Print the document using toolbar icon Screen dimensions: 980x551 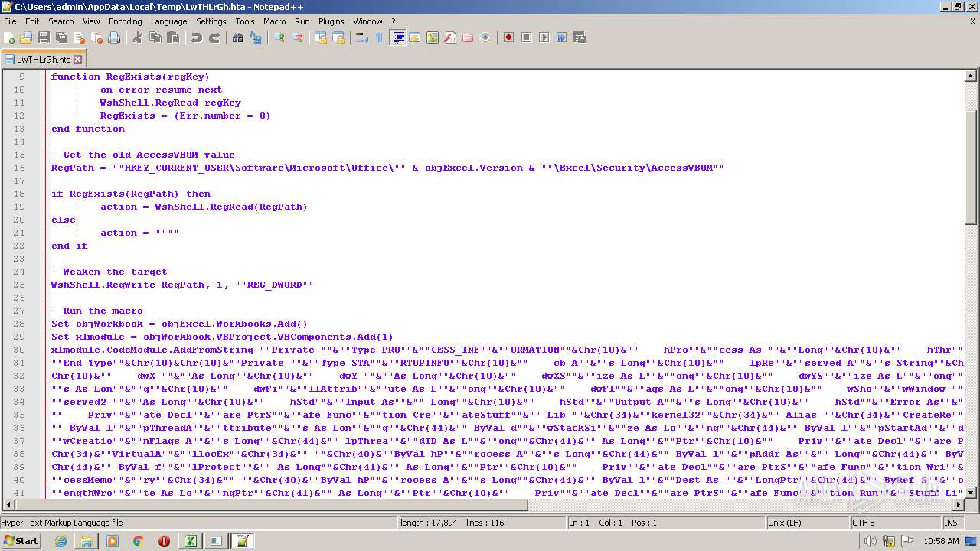coord(114,37)
